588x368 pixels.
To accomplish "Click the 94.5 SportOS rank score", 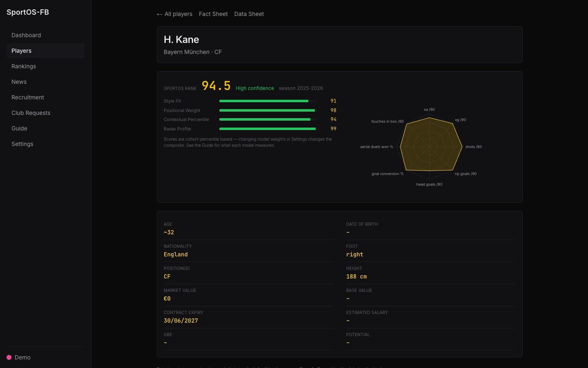I will point(216,86).
